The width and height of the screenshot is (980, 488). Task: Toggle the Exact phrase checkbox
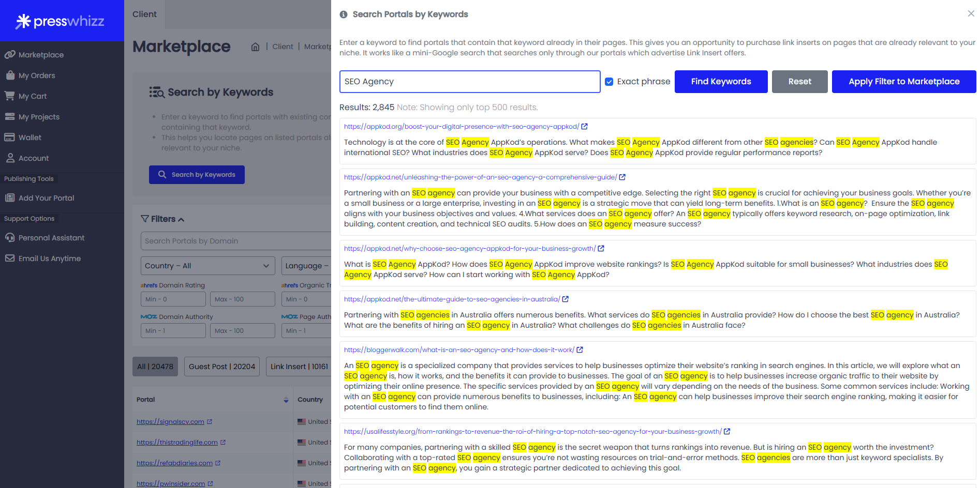point(609,82)
